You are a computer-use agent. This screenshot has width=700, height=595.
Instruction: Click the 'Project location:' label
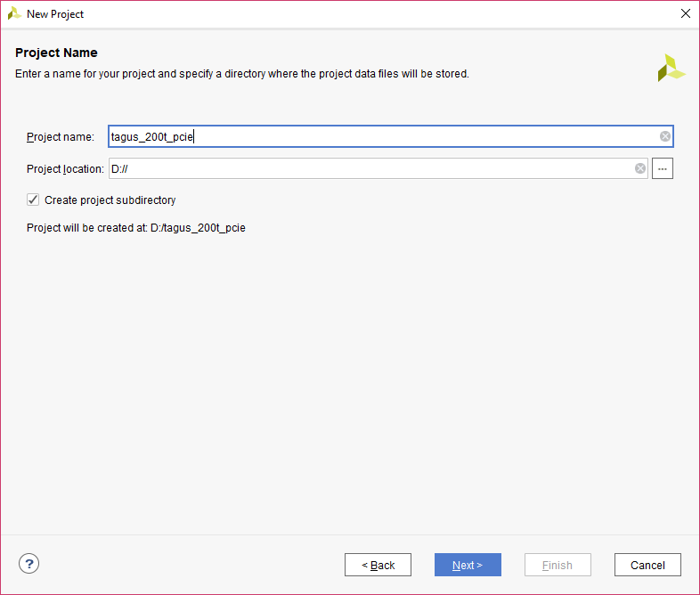pos(65,169)
